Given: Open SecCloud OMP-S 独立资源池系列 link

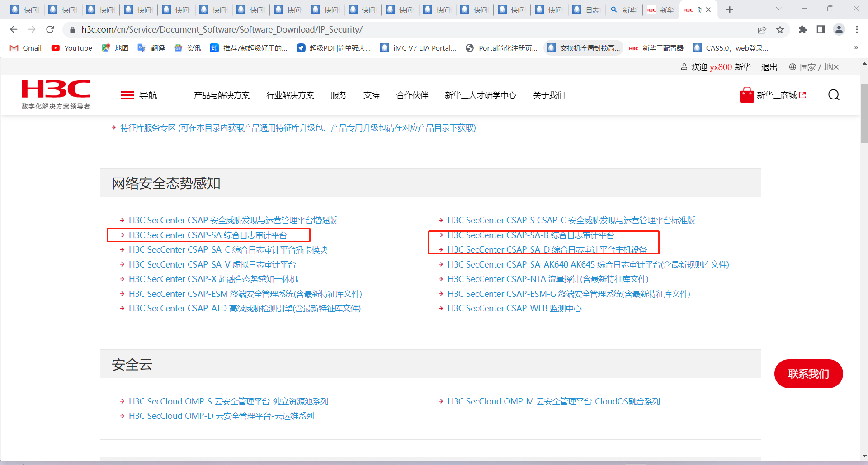Looking at the screenshot, I should 229,402.
